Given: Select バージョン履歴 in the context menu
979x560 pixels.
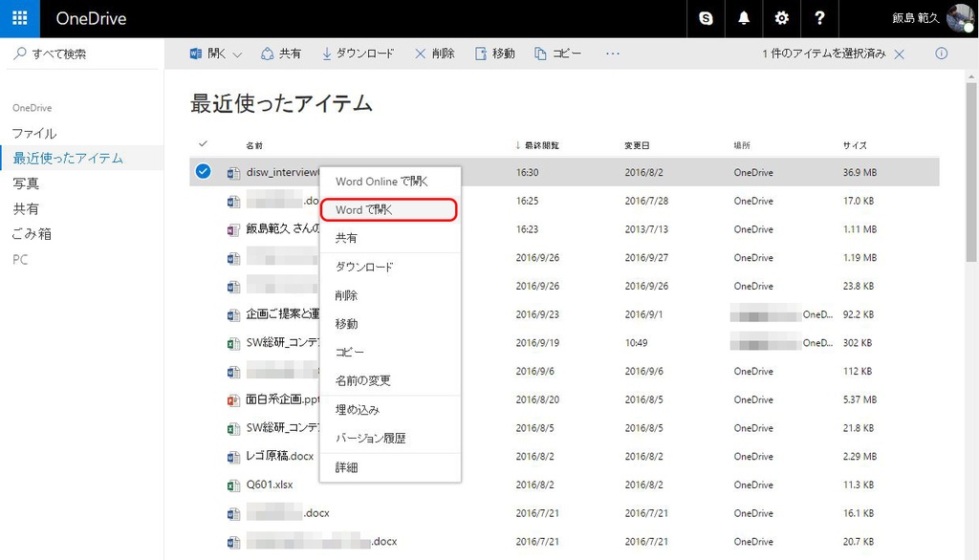Looking at the screenshot, I should pyautogui.click(x=390, y=439).
